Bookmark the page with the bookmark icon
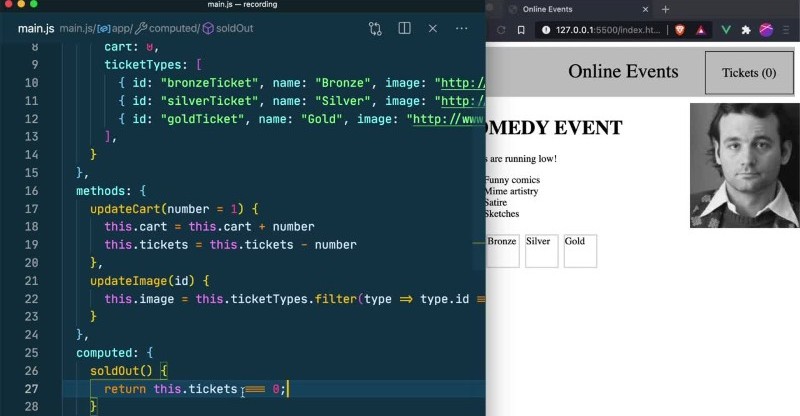This screenshot has width=800, height=416. [521, 30]
